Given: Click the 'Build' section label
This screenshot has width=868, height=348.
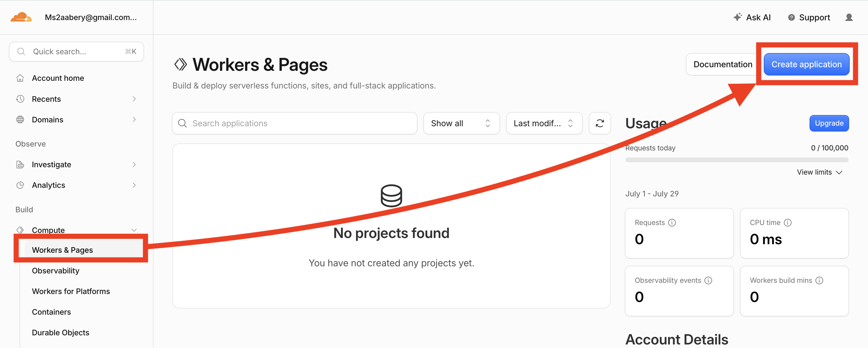Looking at the screenshot, I should (24, 209).
